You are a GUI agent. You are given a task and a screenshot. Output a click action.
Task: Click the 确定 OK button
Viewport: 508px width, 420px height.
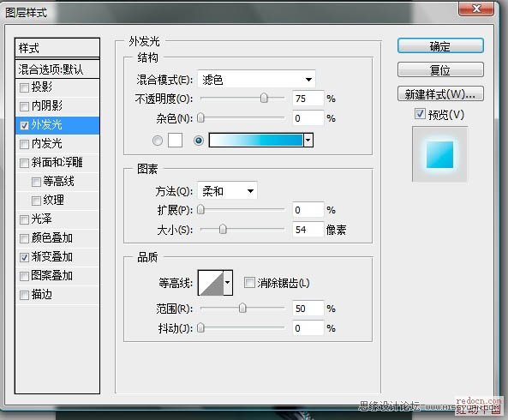[x=440, y=45]
